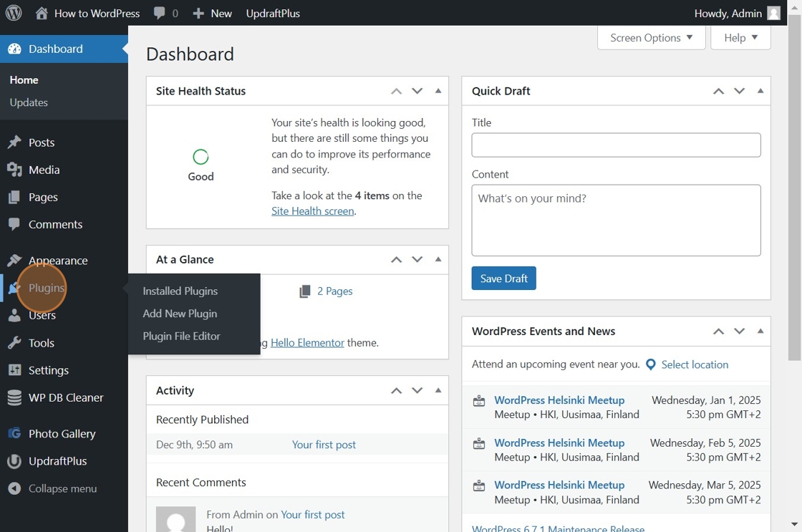Screen dimensions: 802x532
Task: Open the 2 Pages link
Action: tap(335, 291)
